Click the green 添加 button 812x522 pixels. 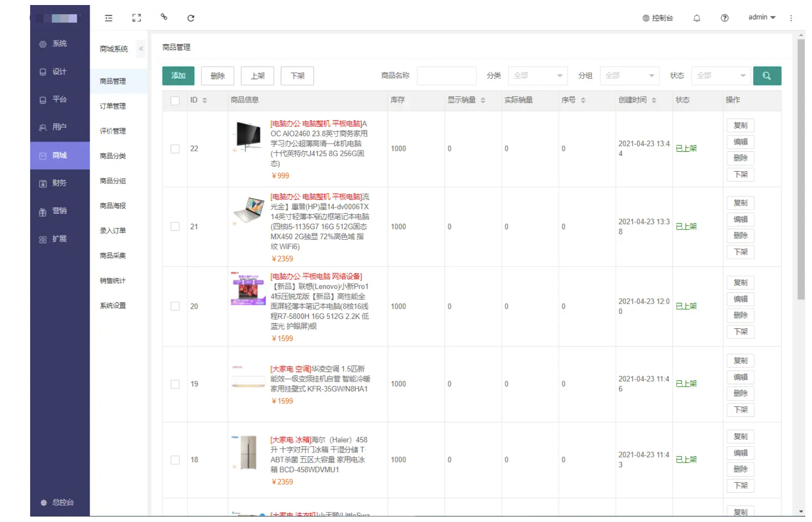pos(178,76)
